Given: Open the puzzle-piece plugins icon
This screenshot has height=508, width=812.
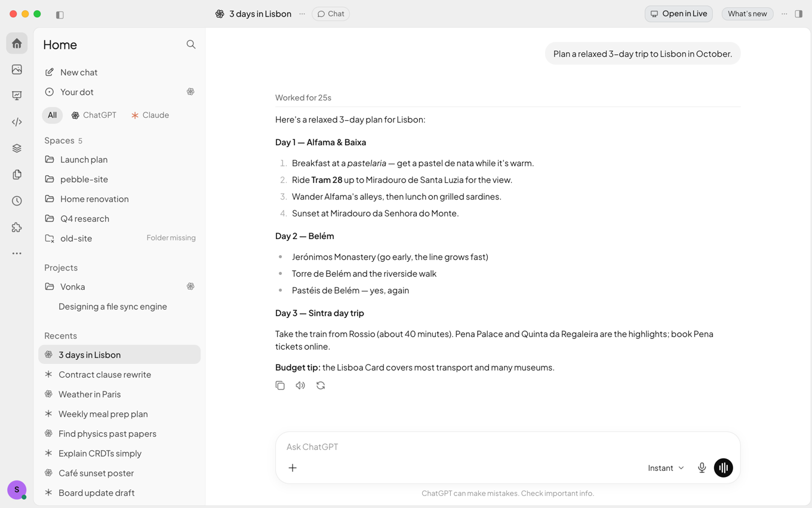Looking at the screenshot, I should point(17,227).
